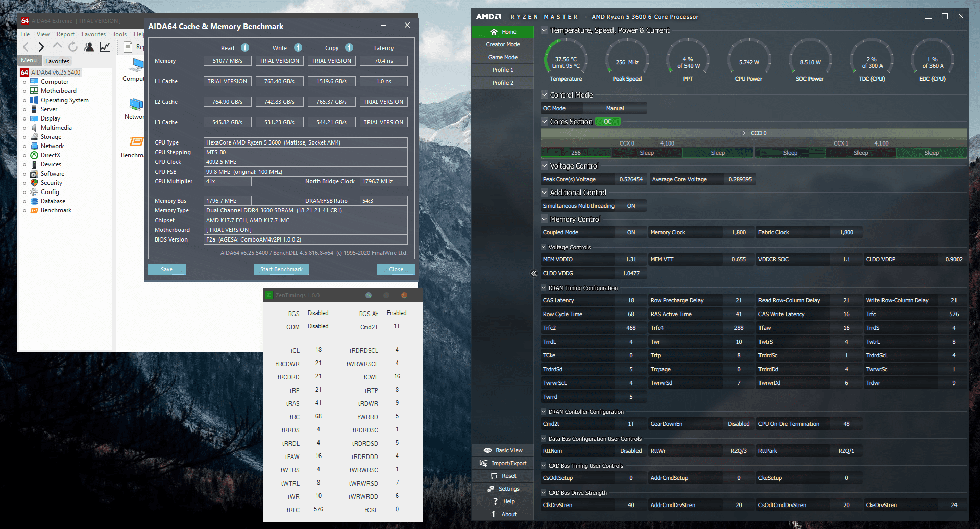Image resolution: width=980 pixels, height=529 pixels.
Task: Toggle OC Mode Manual control
Action: click(615, 108)
